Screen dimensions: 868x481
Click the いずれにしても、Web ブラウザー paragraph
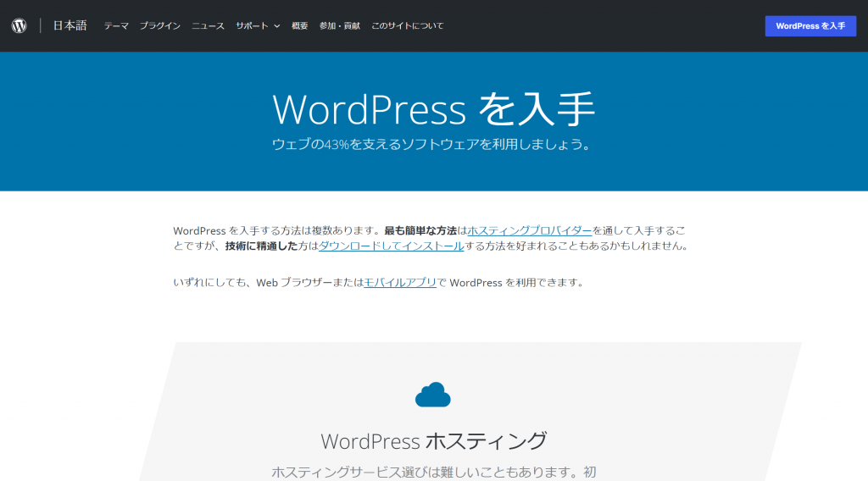[x=379, y=283]
